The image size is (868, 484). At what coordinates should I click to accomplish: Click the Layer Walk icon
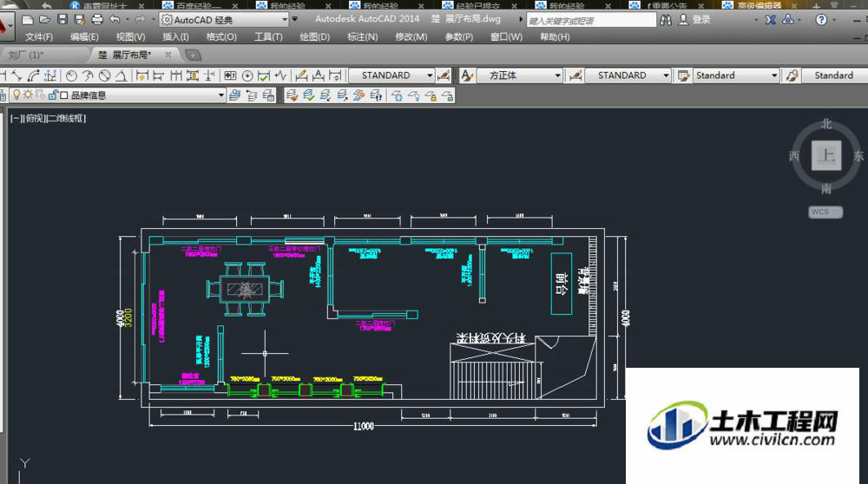pyautogui.click(x=376, y=95)
